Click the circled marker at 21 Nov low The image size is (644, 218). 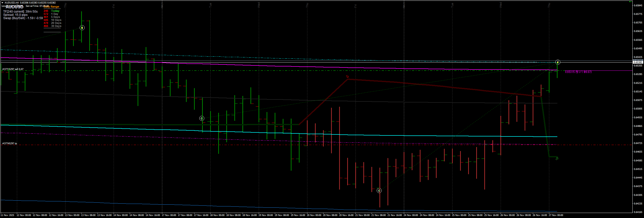pyautogui.click(x=379, y=191)
